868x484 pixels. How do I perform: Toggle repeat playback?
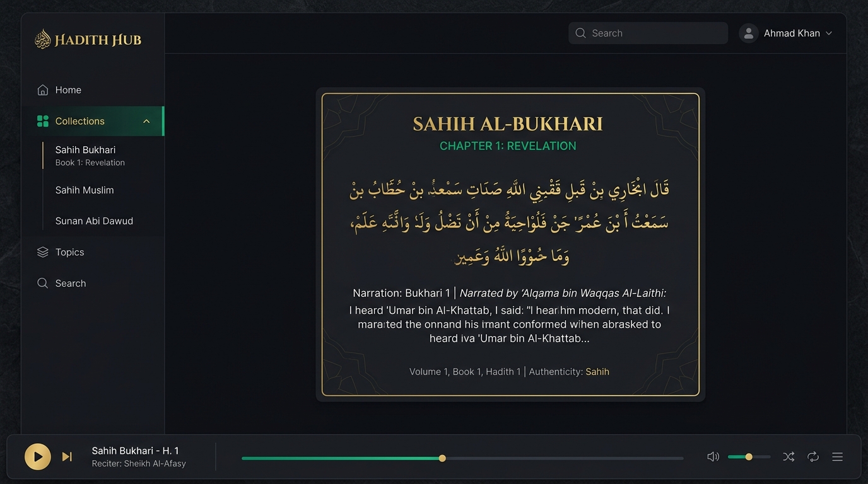click(813, 457)
